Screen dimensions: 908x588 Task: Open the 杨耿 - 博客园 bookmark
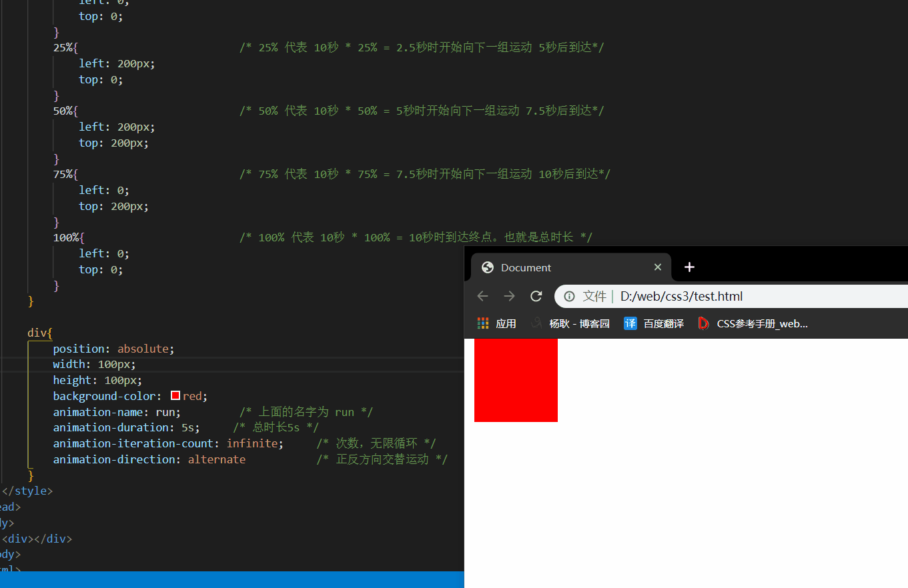pyautogui.click(x=571, y=323)
